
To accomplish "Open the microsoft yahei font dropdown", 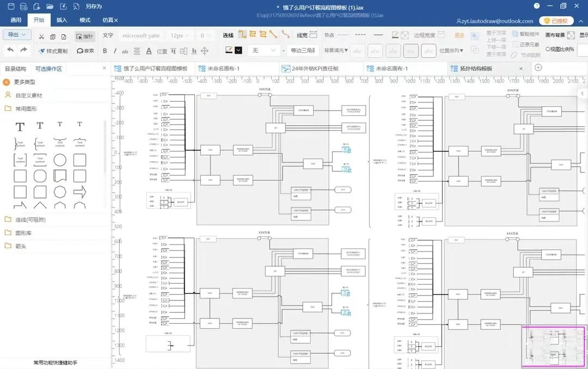I will 142,35.
